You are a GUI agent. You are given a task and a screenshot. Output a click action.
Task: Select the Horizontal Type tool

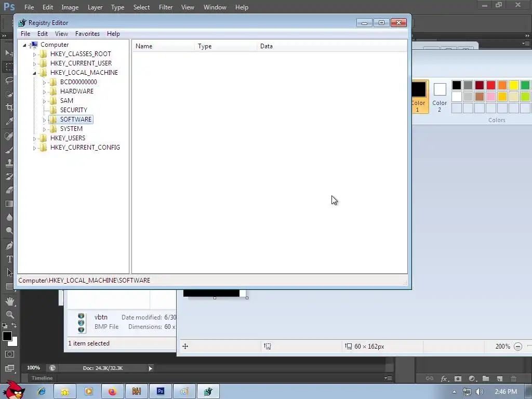(x=9, y=259)
